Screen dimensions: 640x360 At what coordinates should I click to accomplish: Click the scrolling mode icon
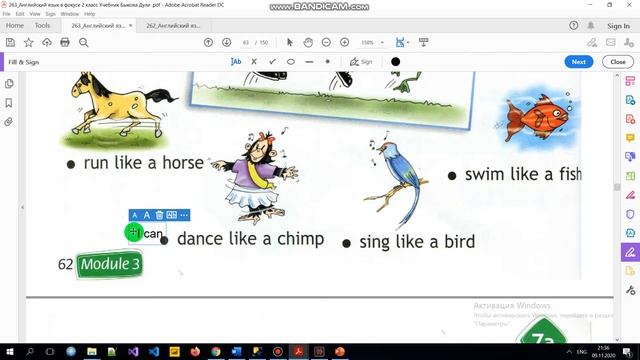click(x=424, y=42)
